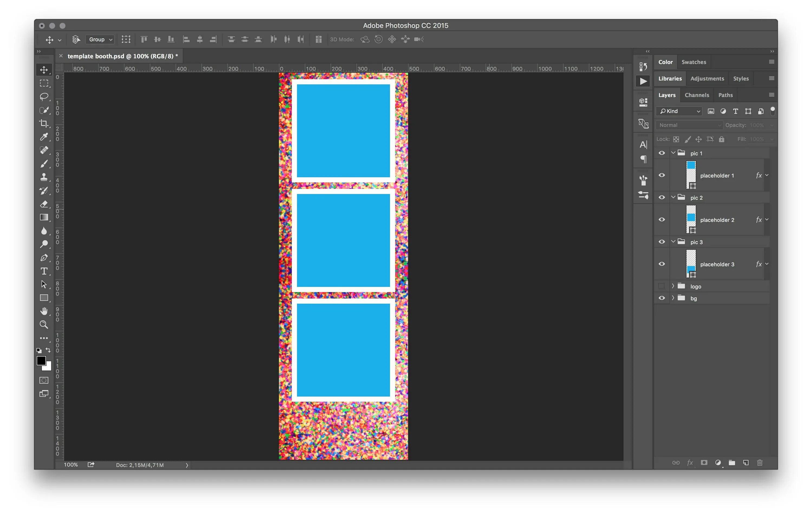The image size is (812, 516).
Task: Select the Zoom tool
Action: click(44, 324)
